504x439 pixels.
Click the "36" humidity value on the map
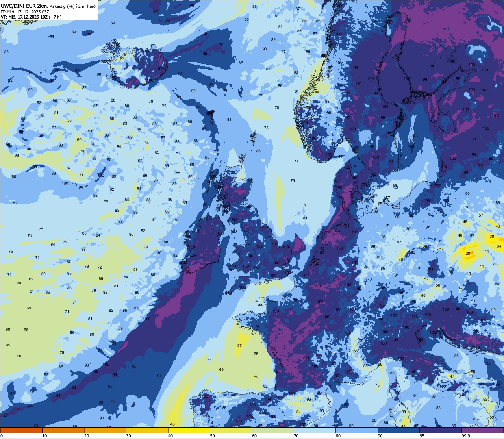425,246
